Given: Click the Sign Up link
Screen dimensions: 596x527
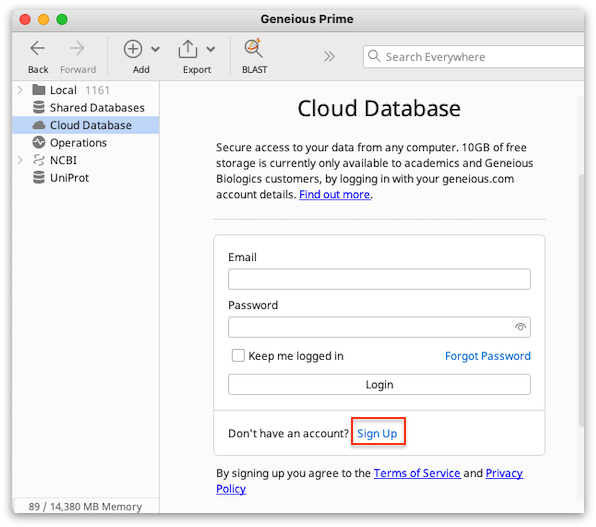Looking at the screenshot, I should pyautogui.click(x=377, y=433).
